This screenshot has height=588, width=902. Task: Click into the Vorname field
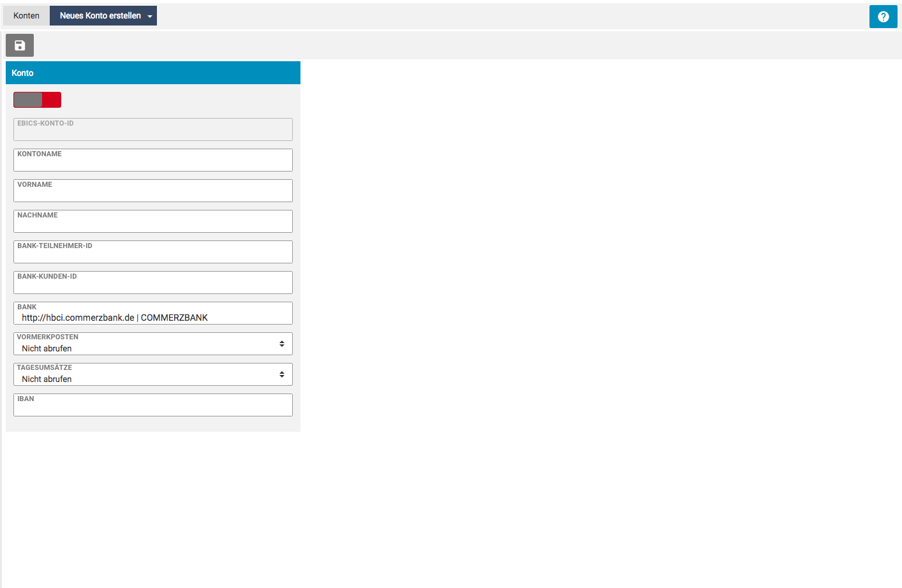153,191
